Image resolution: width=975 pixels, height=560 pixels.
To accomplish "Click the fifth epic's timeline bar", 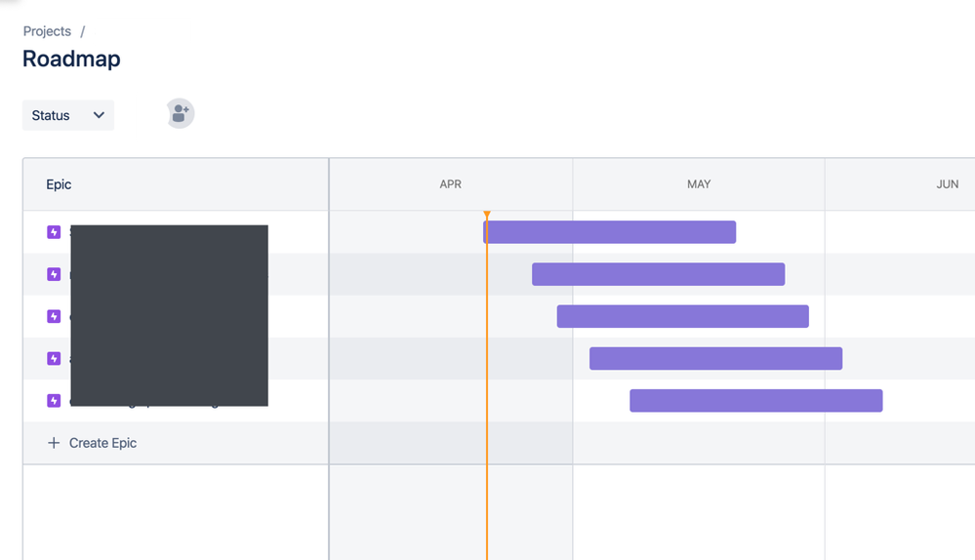I will tap(756, 400).
